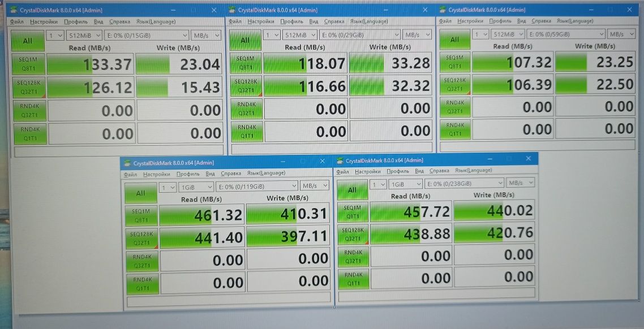Open drive selector showing E: 0% (0/15GiB)

click(147, 35)
